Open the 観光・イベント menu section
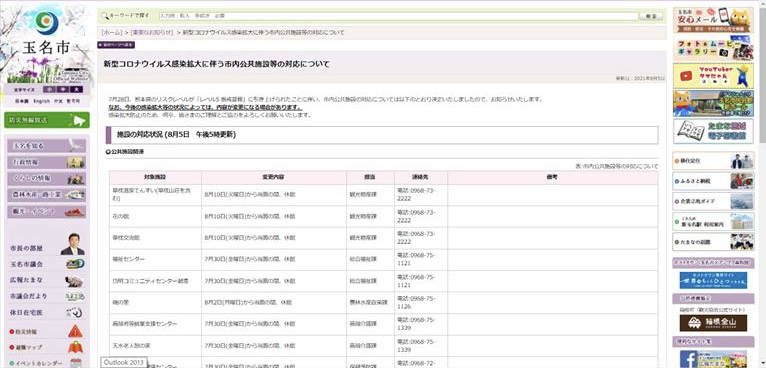The height and width of the screenshot is (368, 766). pos(46,212)
